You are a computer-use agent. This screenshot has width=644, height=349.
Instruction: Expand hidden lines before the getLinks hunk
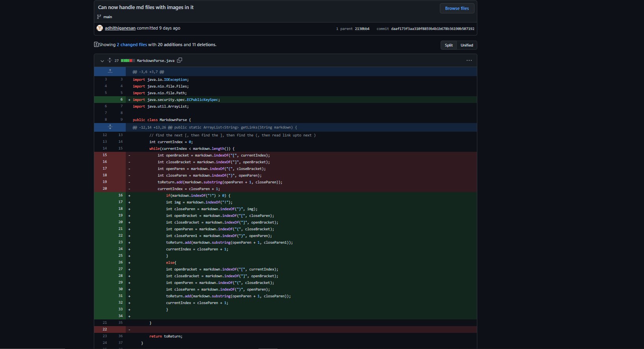click(110, 127)
